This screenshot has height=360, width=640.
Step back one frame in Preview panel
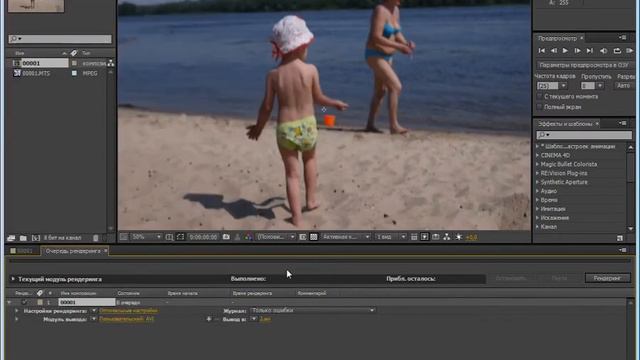[553, 51]
